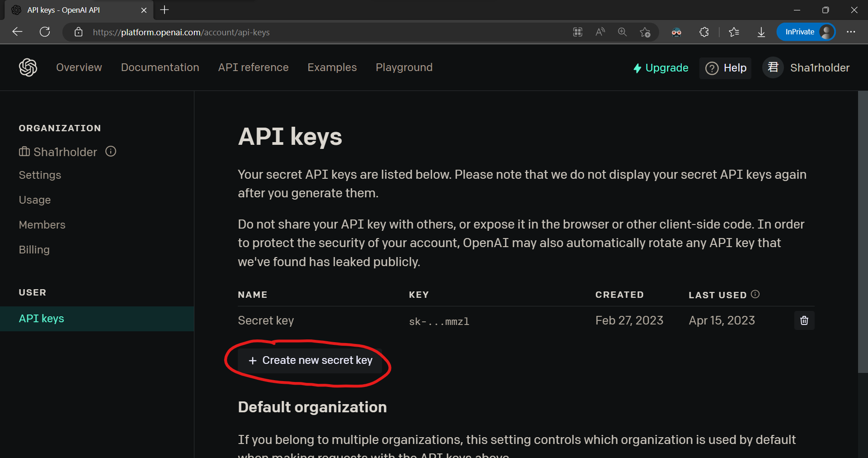Open the Examples nav item
868x458 pixels.
332,67
